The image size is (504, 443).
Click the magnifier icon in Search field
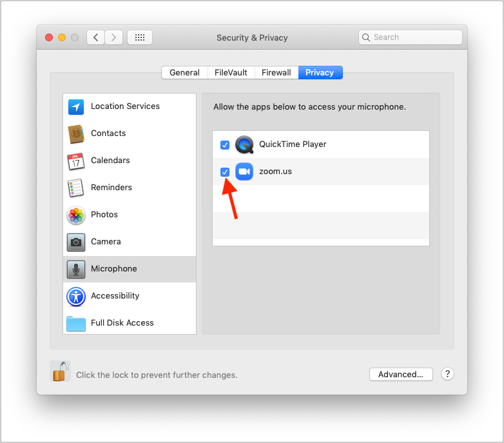[366, 37]
